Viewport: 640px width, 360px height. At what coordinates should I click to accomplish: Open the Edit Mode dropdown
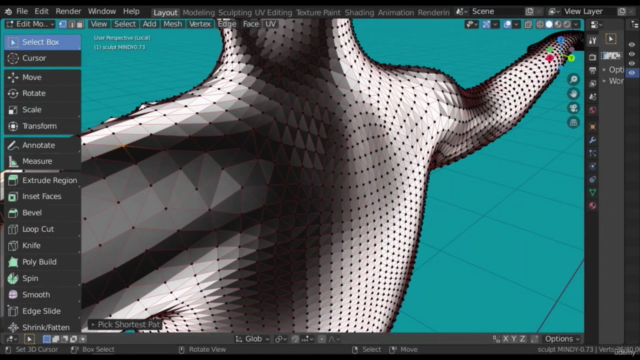(x=30, y=24)
